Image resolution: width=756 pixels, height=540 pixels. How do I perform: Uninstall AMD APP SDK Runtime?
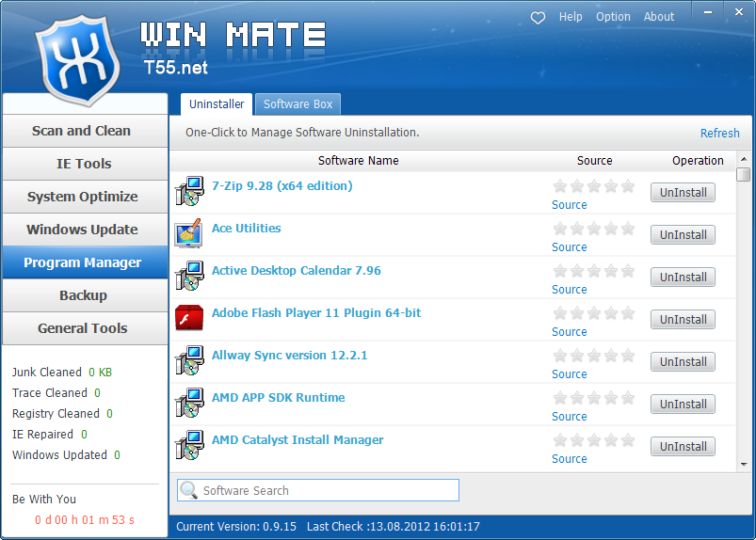(683, 405)
